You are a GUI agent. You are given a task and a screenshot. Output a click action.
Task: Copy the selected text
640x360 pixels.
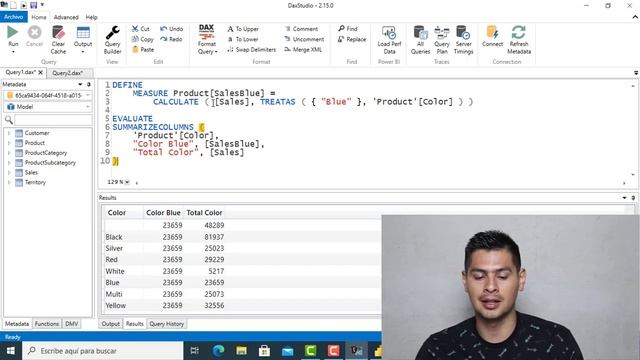coord(142,39)
